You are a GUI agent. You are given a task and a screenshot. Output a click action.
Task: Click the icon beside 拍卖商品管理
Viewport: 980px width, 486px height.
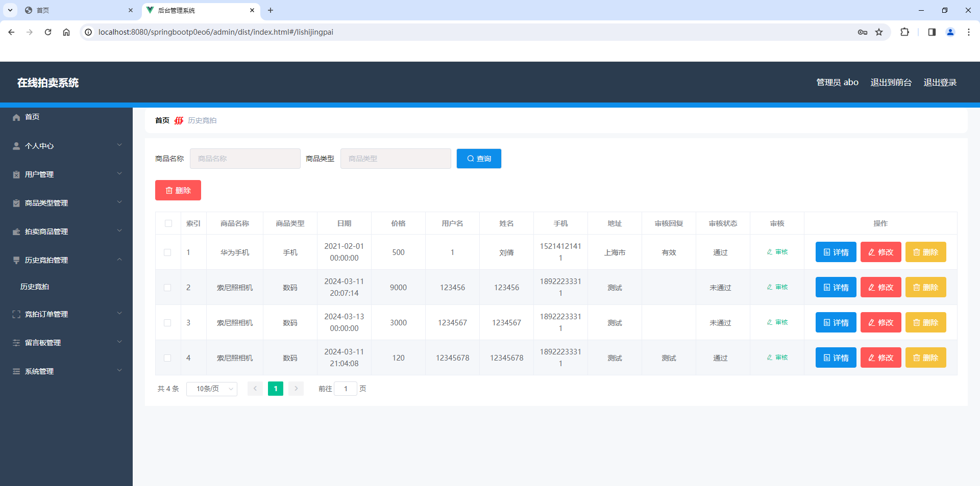coord(16,232)
